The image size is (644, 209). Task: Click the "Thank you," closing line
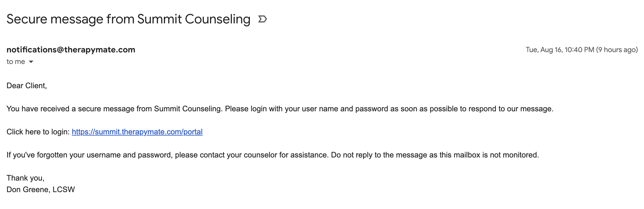[25, 178]
